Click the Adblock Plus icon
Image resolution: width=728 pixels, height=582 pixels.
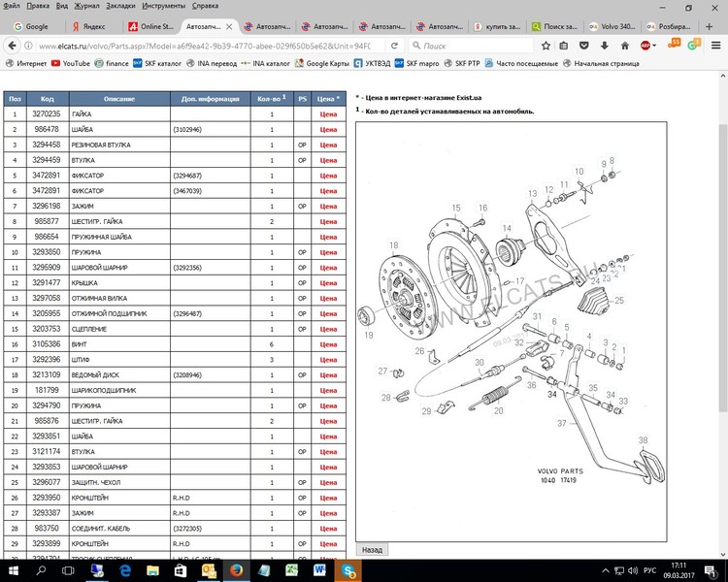646,45
